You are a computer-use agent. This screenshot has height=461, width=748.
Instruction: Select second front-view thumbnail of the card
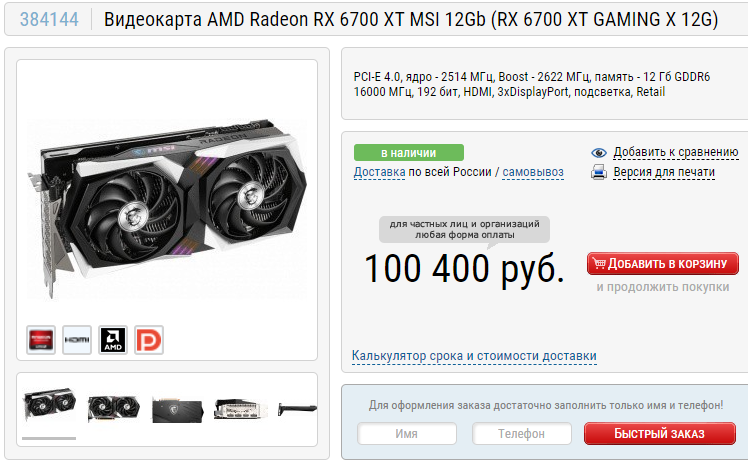(114, 409)
